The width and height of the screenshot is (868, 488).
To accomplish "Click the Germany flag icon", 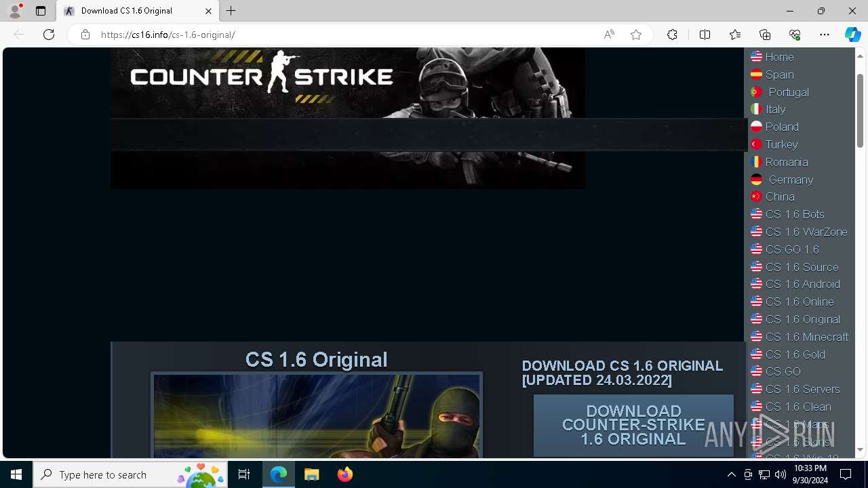I will point(756,180).
